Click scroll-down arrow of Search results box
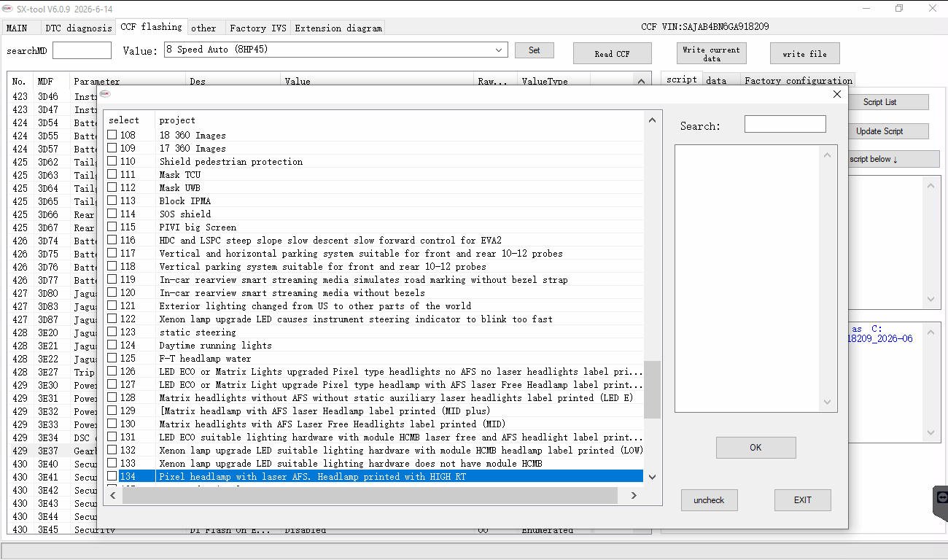The height and width of the screenshot is (560, 948). pos(827,402)
